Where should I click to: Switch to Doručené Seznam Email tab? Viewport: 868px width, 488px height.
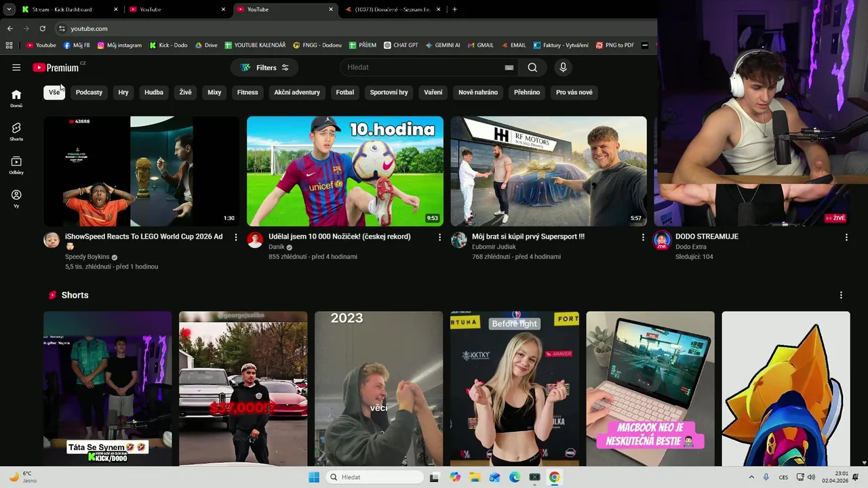pyautogui.click(x=393, y=9)
